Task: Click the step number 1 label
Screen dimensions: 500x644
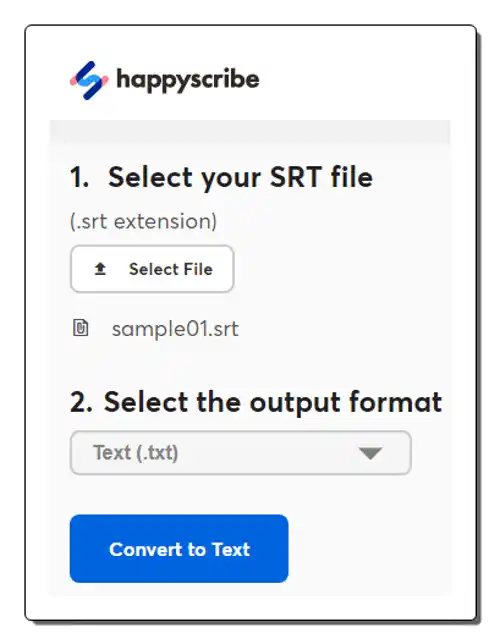Action: [79, 178]
